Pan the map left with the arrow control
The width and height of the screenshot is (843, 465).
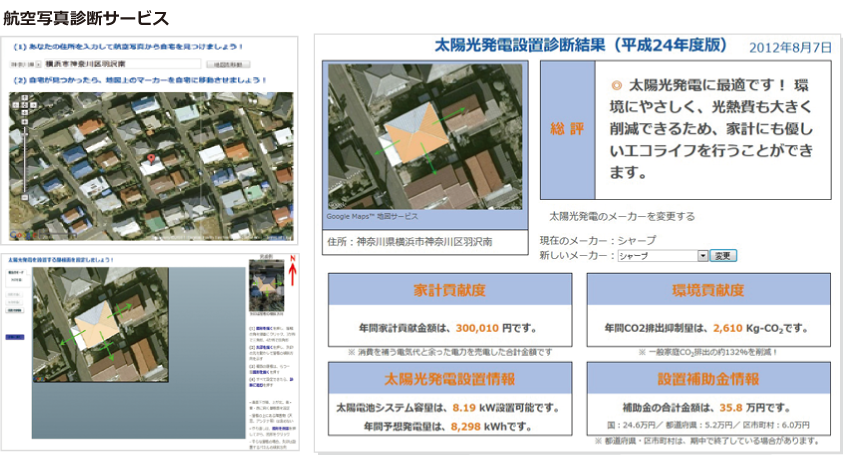coord(16,105)
